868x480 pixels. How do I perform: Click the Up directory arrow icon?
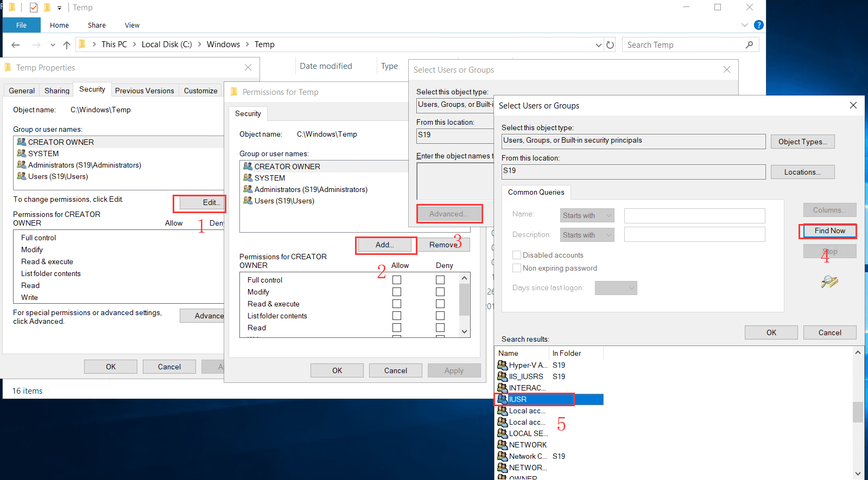pyautogui.click(x=66, y=45)
